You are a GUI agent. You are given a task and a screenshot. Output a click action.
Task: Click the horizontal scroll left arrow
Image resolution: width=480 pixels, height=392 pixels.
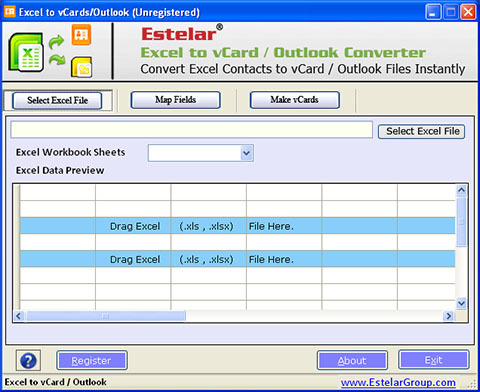(x=19, y=316)
